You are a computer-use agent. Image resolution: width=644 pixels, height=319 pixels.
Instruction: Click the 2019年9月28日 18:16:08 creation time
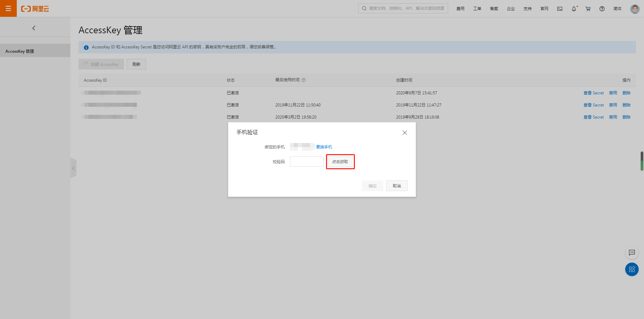point(418,117)
